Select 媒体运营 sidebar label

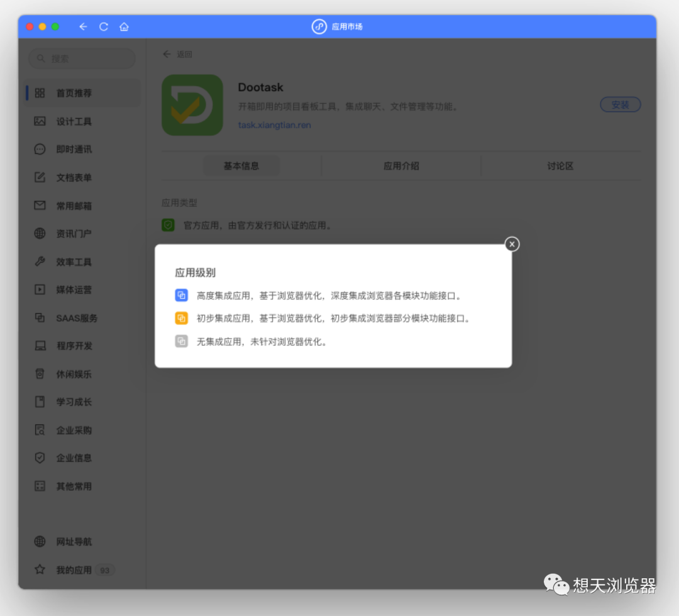coord(74,290)
